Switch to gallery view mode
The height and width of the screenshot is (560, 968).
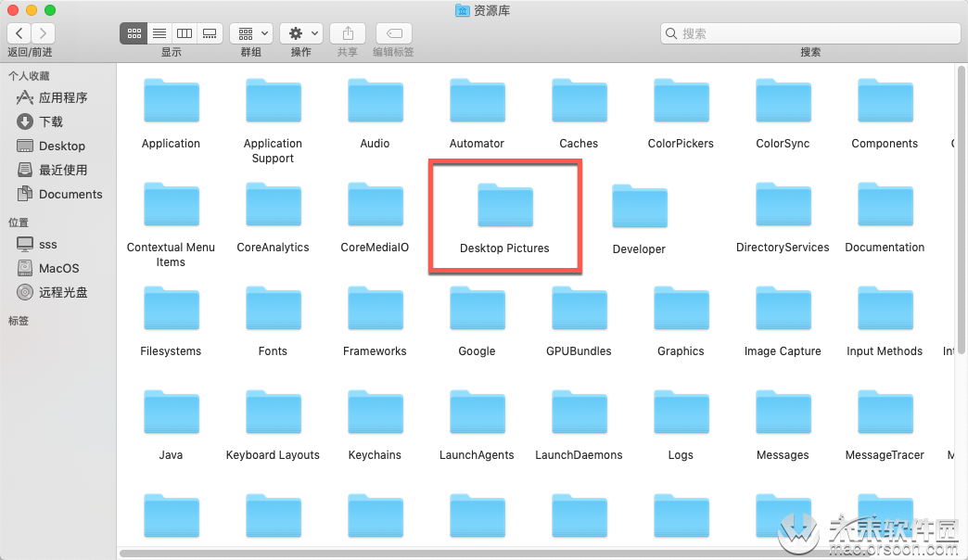(210, 33)
